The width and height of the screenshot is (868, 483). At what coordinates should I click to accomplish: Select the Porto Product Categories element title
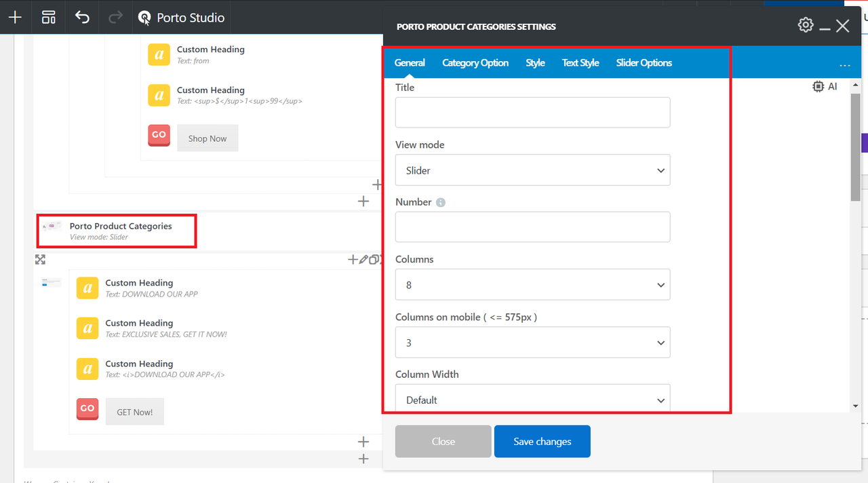click(x=121, y=226)
